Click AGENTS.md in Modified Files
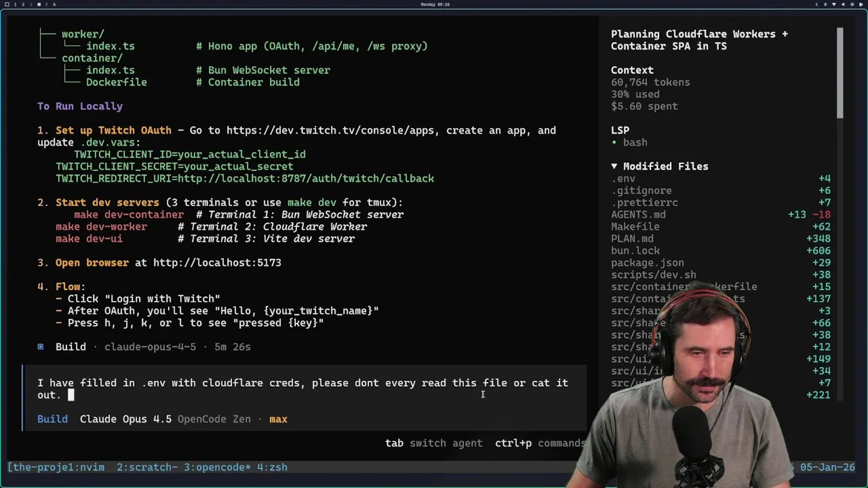 click(638, 214)
